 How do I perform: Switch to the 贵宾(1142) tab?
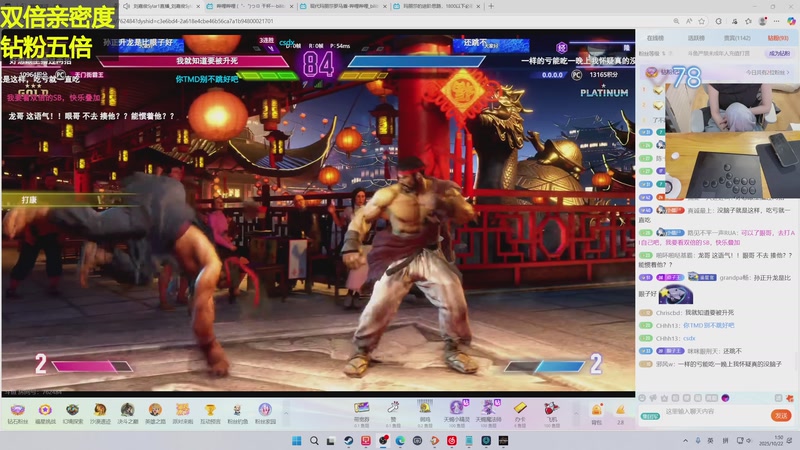(x=737, y=38)
